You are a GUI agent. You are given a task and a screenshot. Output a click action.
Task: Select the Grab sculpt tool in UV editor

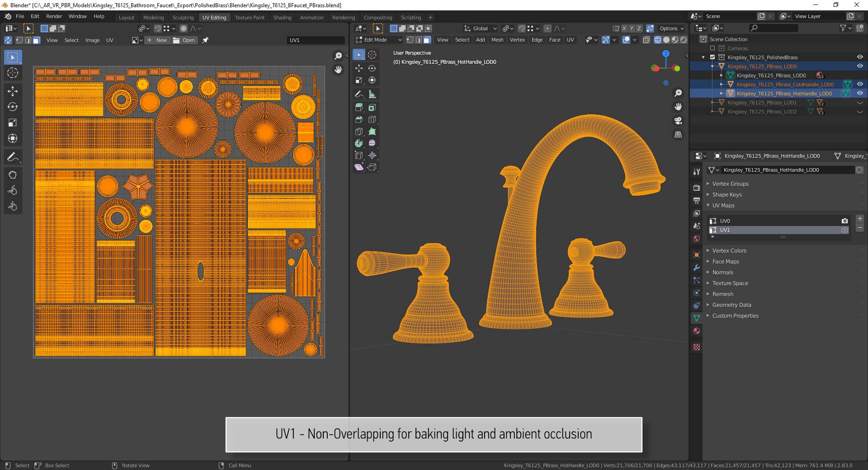(13, 175)
